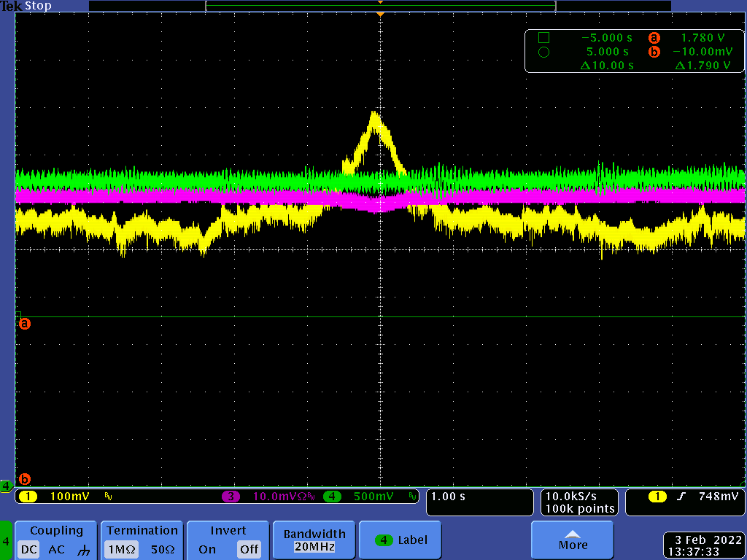Set Invert to Off
This screenshot has height=560, width=747.
pyautogui.click(x=249, y=549)
